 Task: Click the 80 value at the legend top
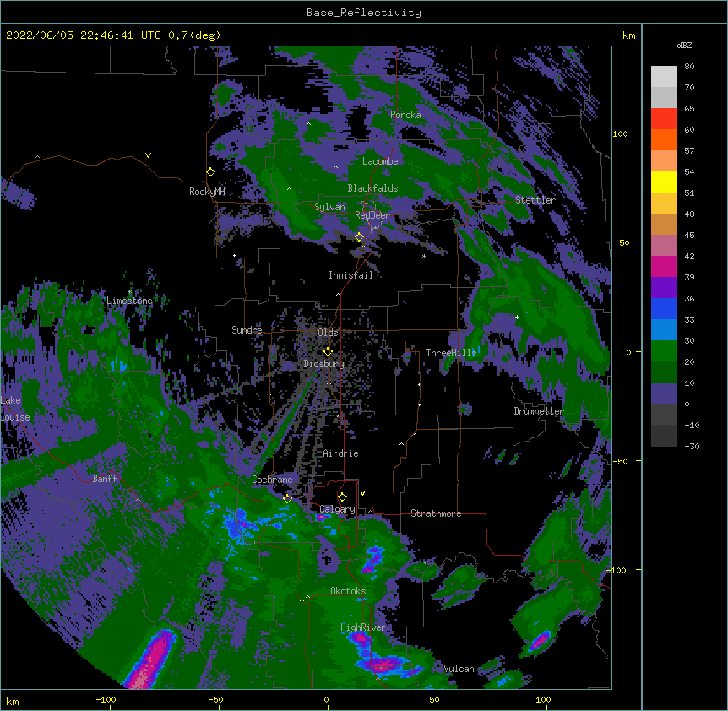689,67
